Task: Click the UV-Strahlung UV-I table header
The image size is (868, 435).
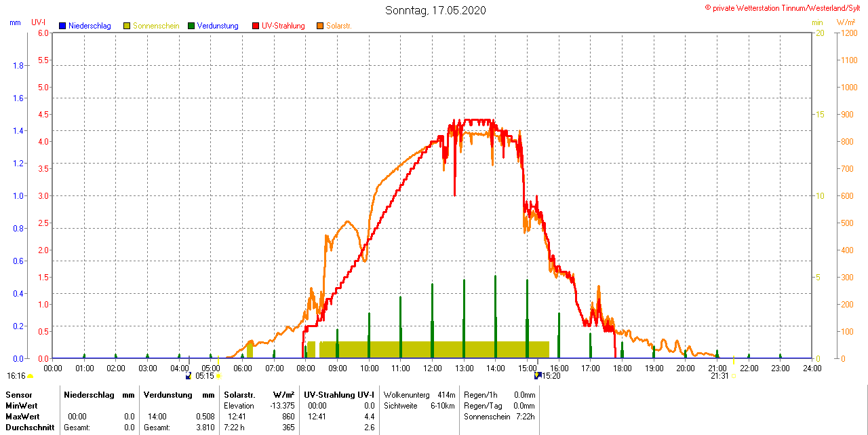Action: (x=339, y=394)
